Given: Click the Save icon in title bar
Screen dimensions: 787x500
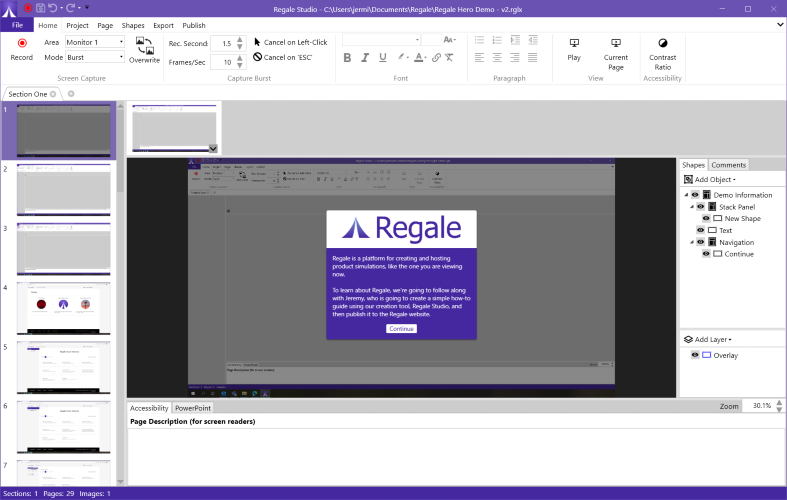Looking at the screenshot, I should (41, 8).
